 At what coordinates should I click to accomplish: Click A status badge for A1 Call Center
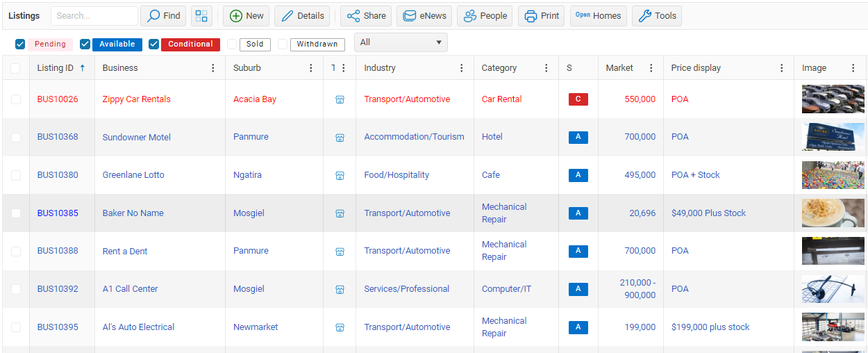(578, 289)
